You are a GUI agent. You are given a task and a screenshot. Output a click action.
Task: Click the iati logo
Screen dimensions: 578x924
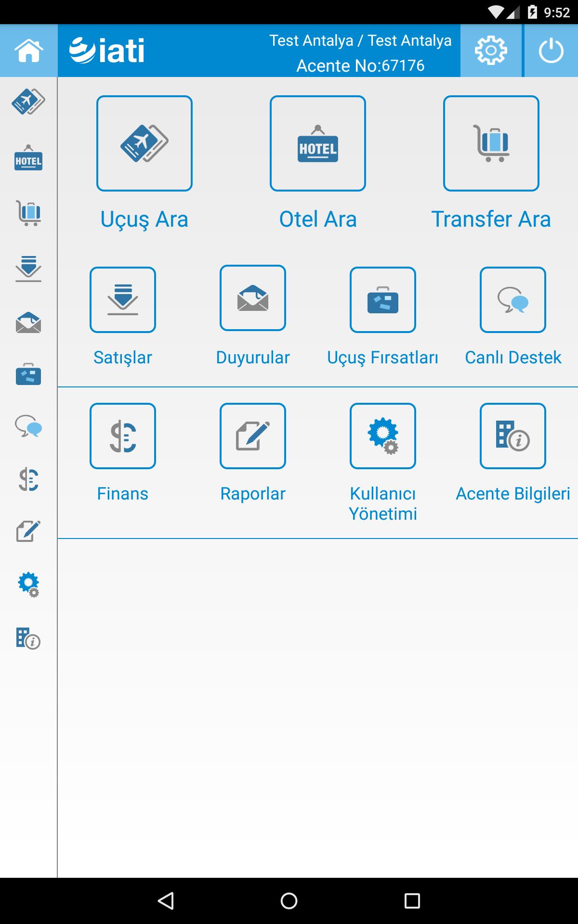click(x=107, y=51)
